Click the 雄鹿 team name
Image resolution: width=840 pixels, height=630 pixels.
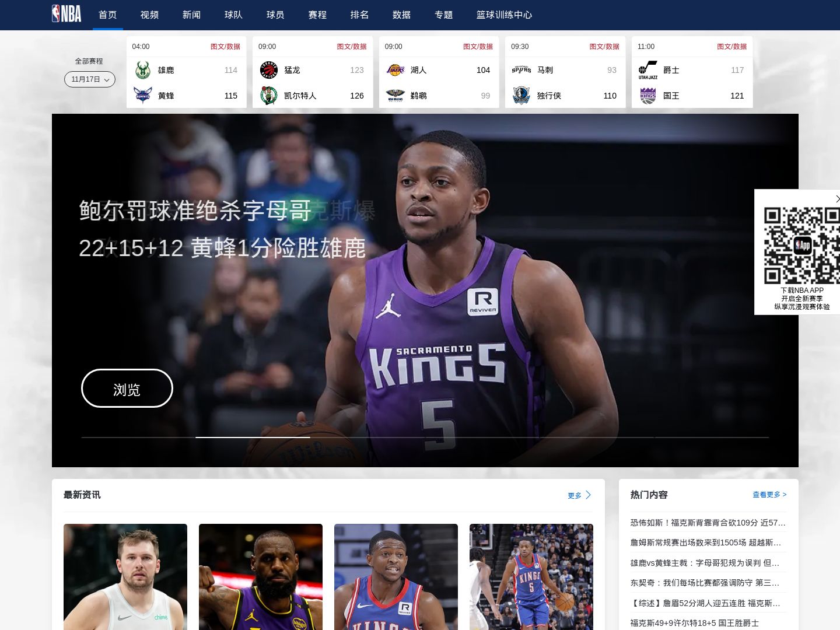point(166,70)
